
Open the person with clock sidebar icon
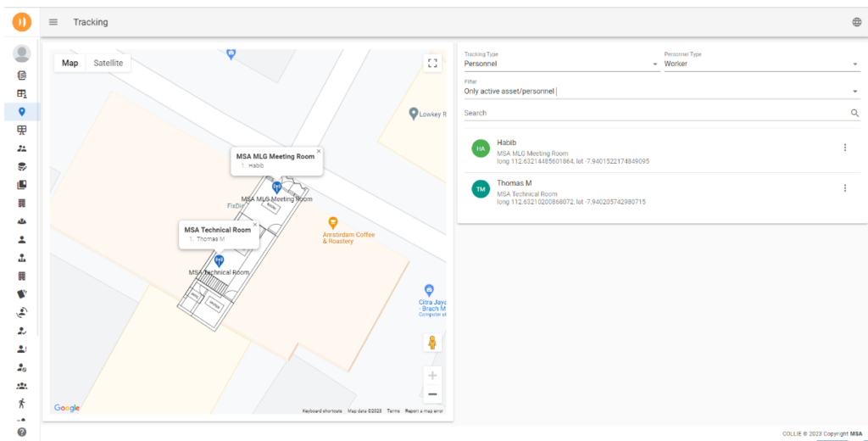click(x=21, y=367)
